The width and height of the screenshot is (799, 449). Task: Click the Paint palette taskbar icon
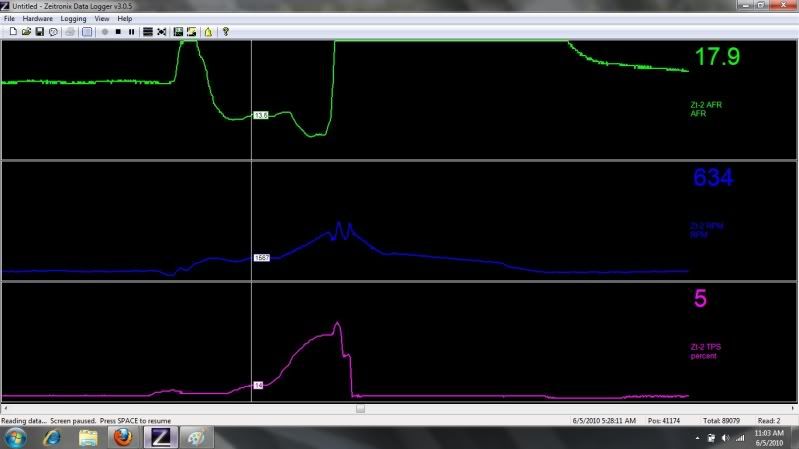[196, 438]
